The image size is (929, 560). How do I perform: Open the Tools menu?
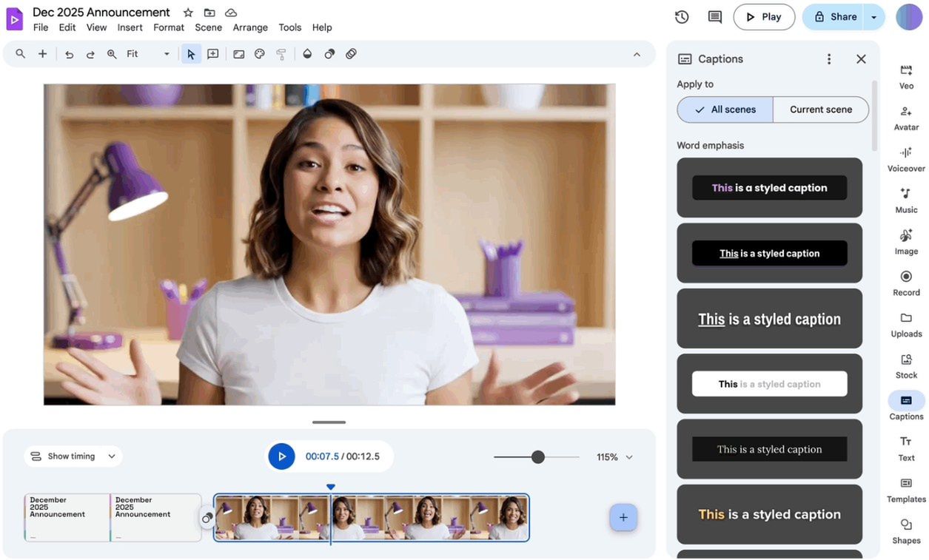(x=289, y=27)
